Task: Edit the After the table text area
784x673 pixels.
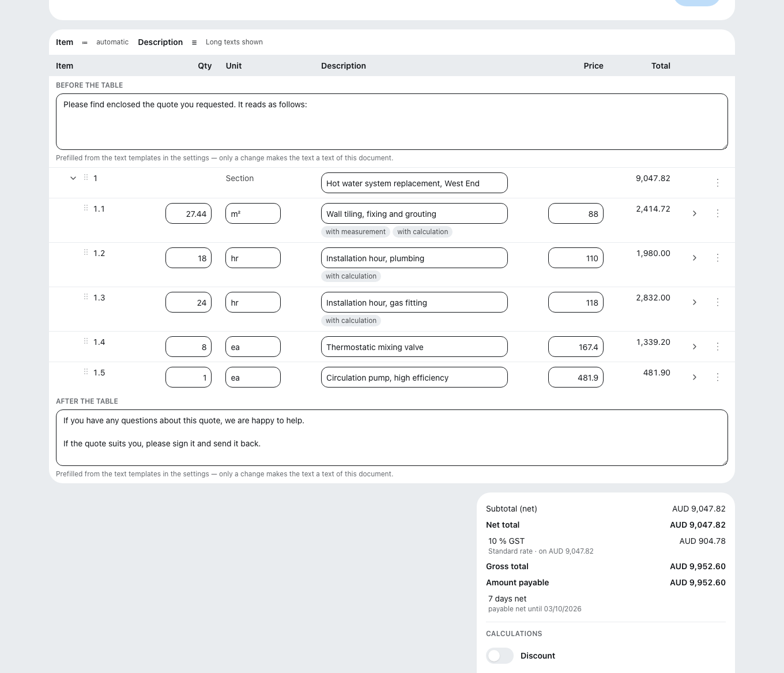Action: click(x=392, y=438)
